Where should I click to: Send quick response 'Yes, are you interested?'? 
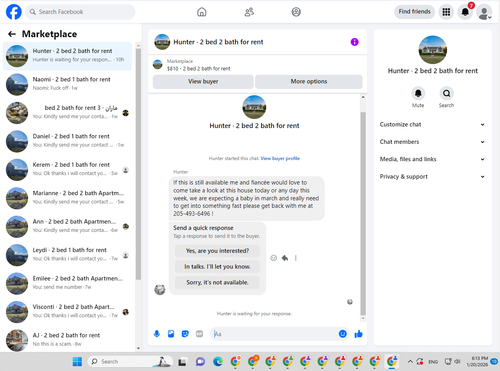point(217,251)
